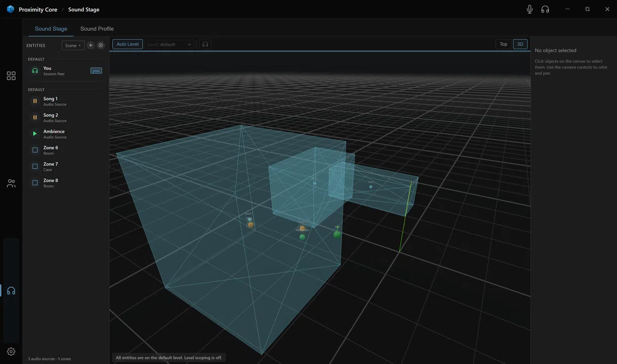The width and height of the screenshot is (617, 364).
Task: Select the orange Song 2 sphere above Ambience
Action: tap(302, 229)
